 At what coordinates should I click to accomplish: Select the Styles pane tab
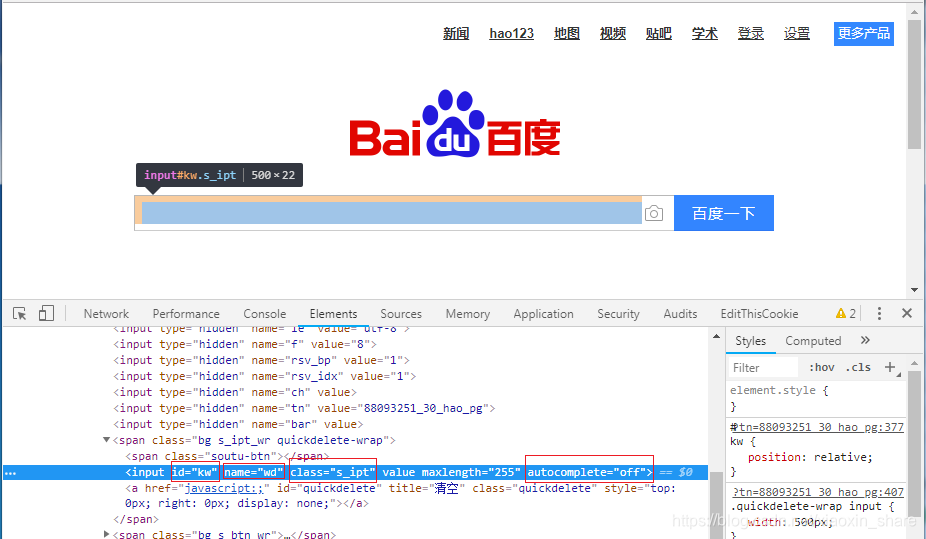751,341
